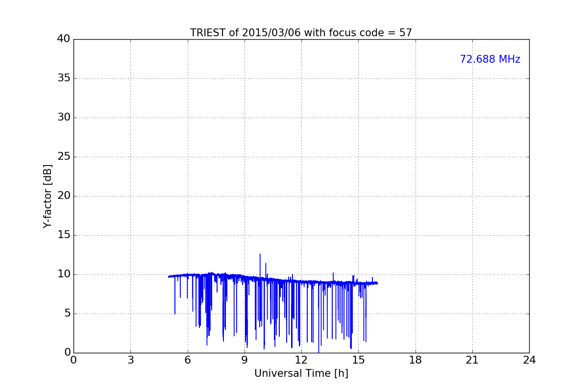Click x-axis tick label 18
The image size is (588, 392).
pos(416,360)
